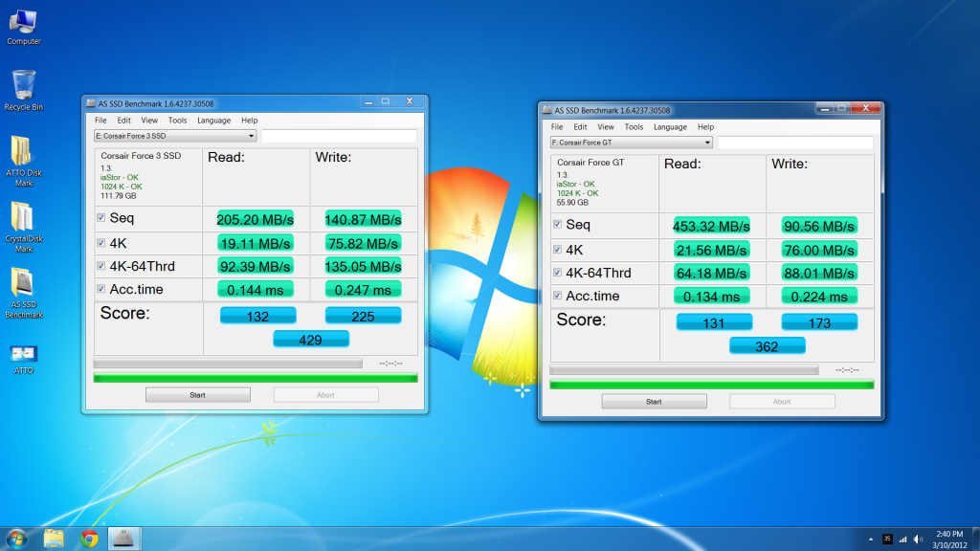
Task: Click the green progress bar in Corsair Force 3 window
Action: point(256,378)
